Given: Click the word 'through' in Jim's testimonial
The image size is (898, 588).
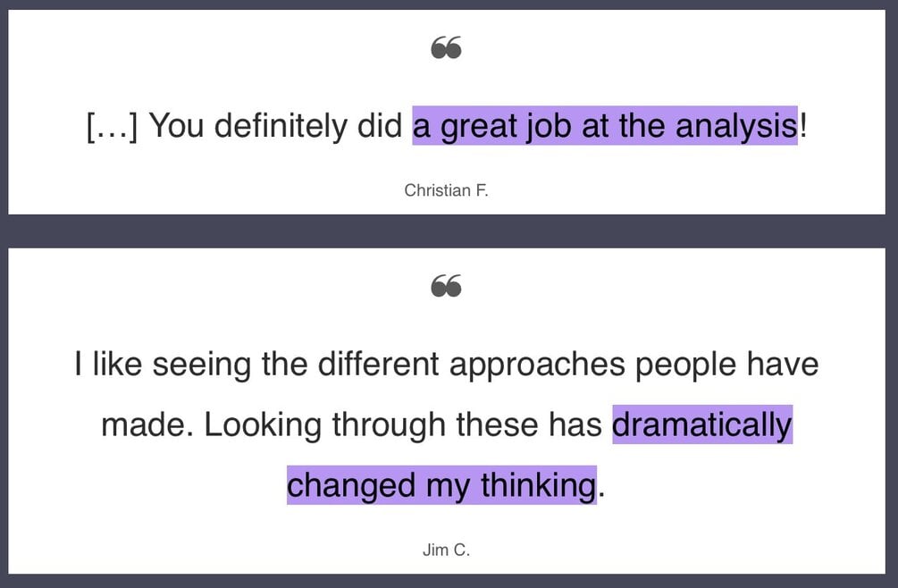Looking at the screenshot, I should point(389,425).
